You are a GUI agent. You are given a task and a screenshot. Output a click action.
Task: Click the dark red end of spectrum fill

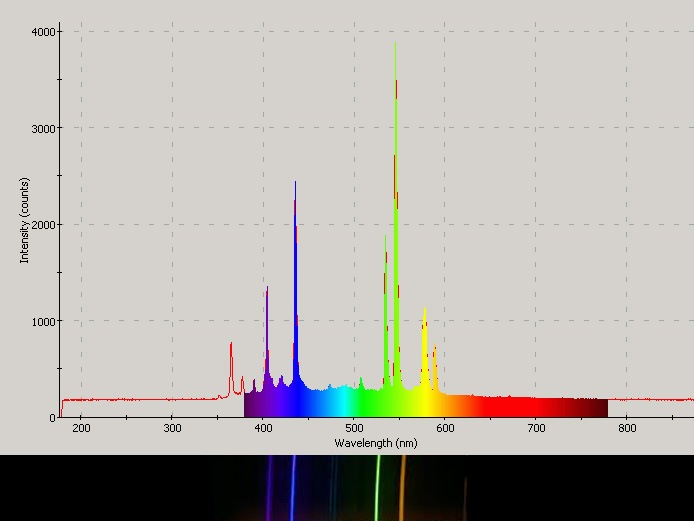pos(590,408)
